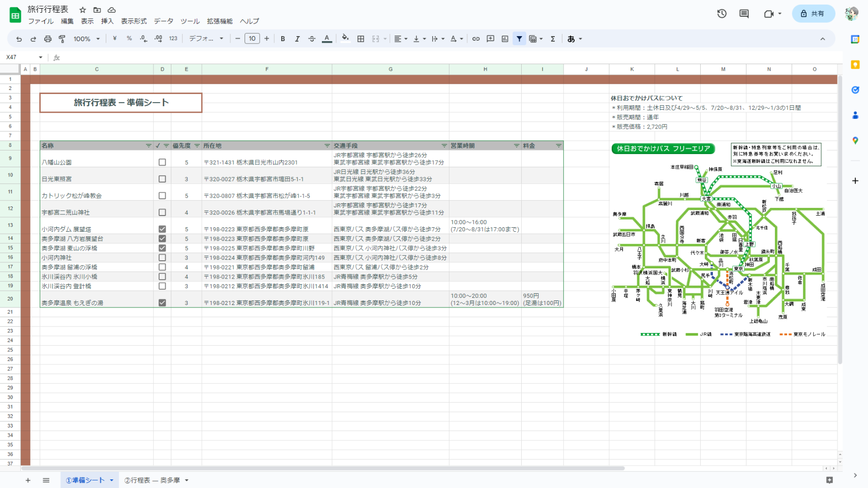
Task: Select the paint format tool
Action: pyautogui.click(x=62, y=39)
